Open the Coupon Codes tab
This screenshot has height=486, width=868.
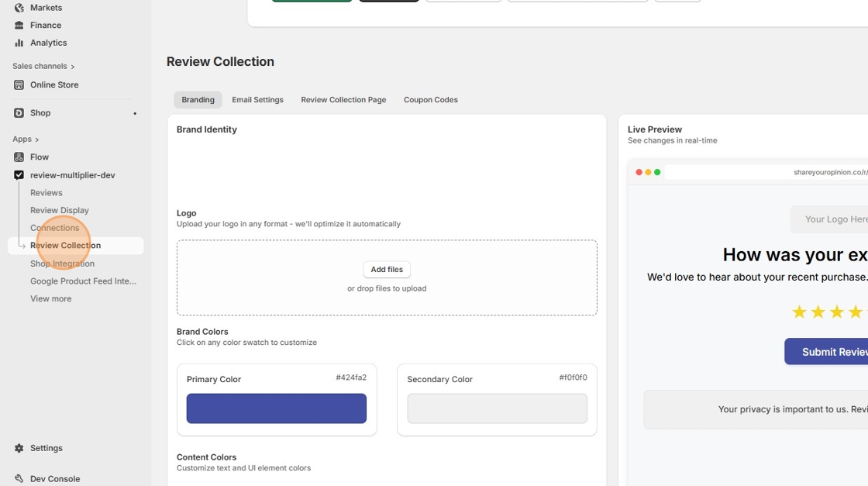pyautogui.click(x=430, y=100)
